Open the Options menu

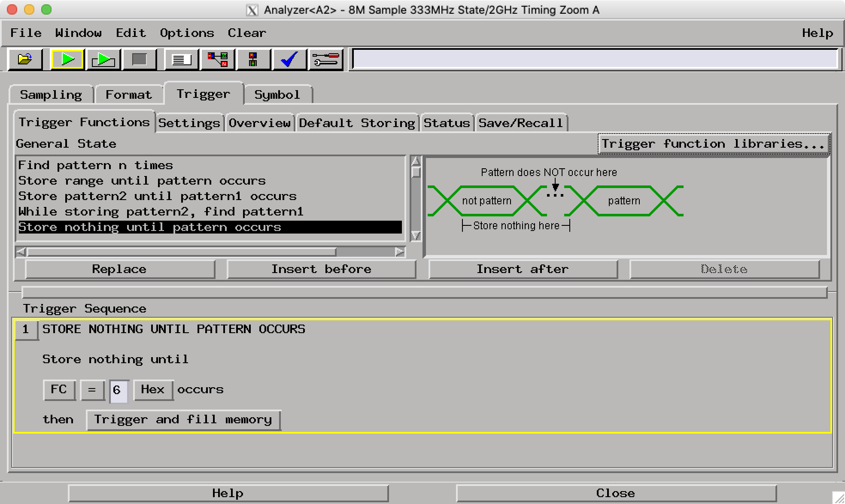[186, 33]
